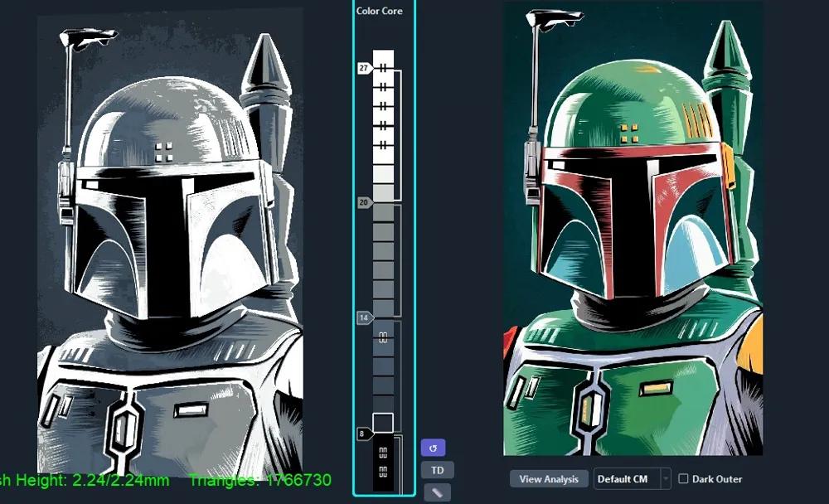
Task: Select the layer 14 slider handle
Action: click(364, 317)
